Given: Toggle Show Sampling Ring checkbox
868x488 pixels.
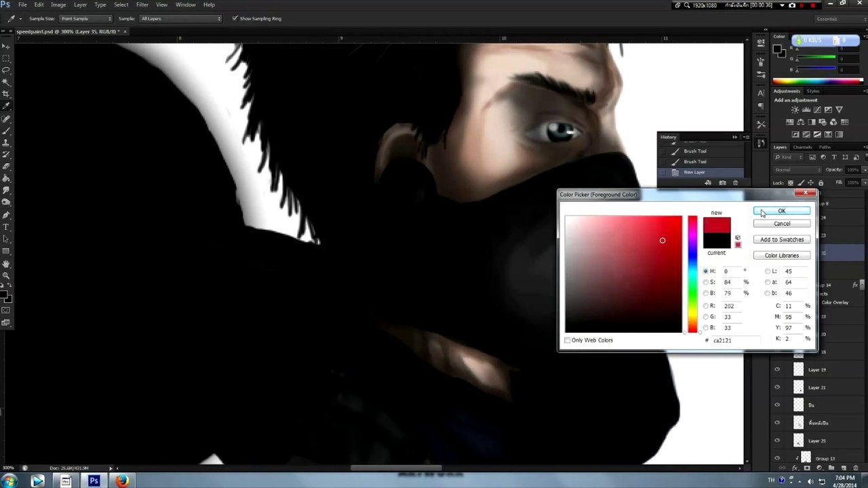Looking at the screenshot, I should pyautogui.click(x=235, y=18).
